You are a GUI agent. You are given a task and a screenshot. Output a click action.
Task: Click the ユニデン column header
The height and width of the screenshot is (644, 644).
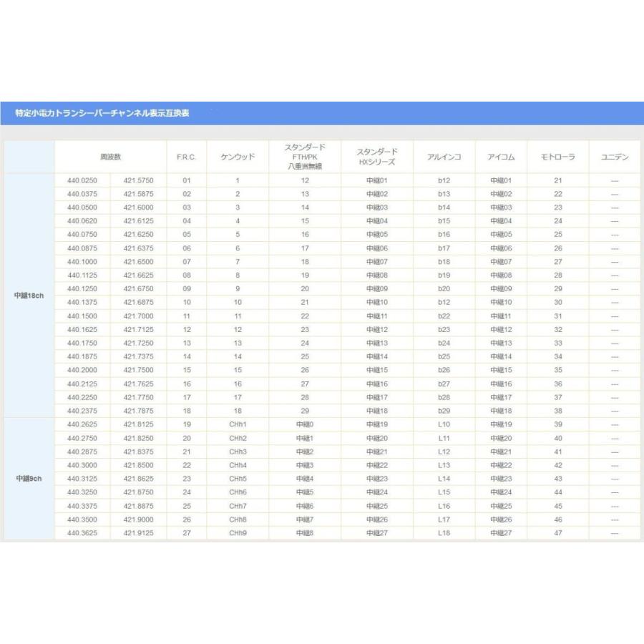[614, 157]
